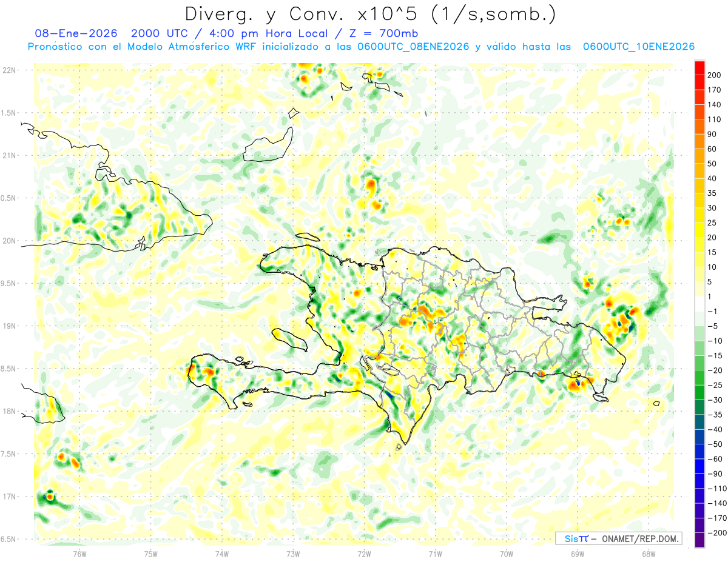The image size is (728, 562).
Task: Click the '-90' color scale label
Action: tap(715, 473)
